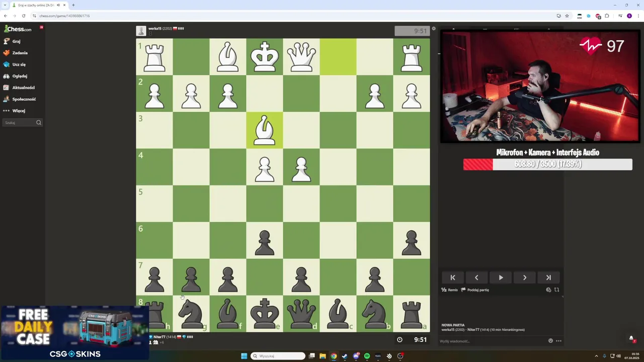Select the white queen on the board
The width and height of the screenshot is (644, 362).
pos(301,57)
